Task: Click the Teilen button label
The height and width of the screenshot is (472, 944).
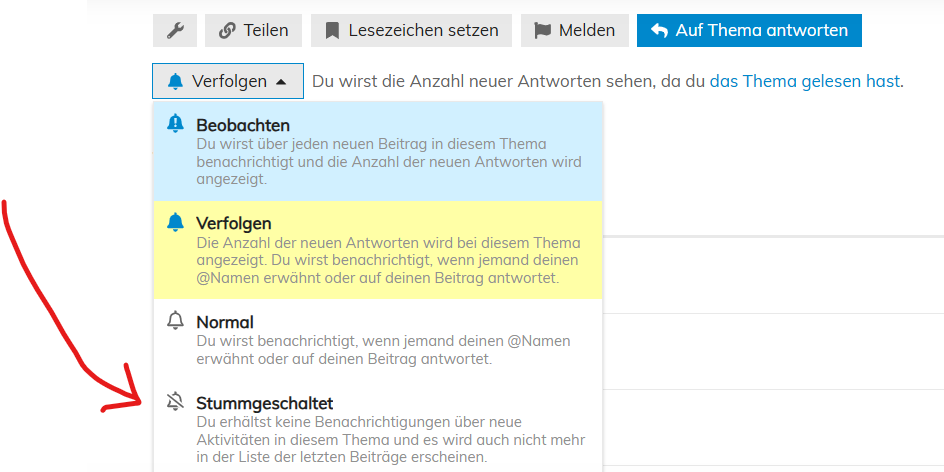Action: pos(266,30)
